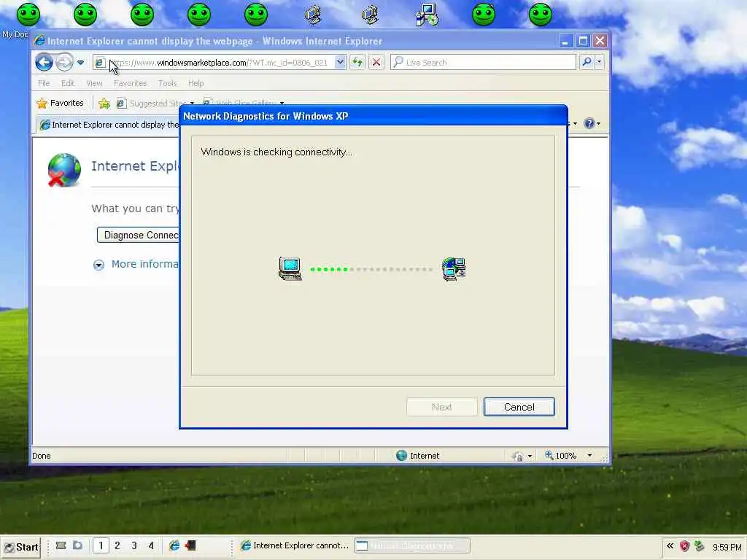Stop loading with the red X button

point(376,62)
